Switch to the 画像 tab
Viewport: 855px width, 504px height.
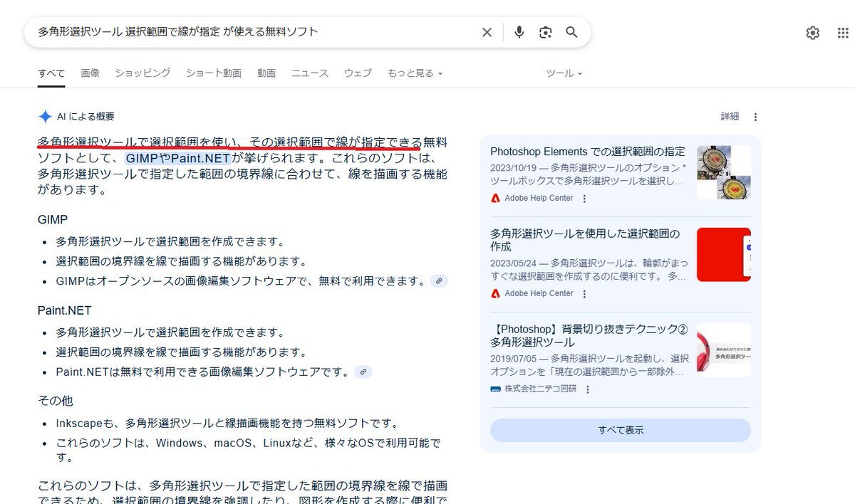[x=90, y=73]
